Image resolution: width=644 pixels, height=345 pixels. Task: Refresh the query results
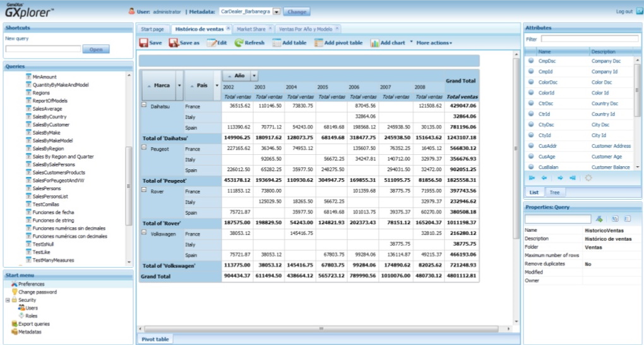pyautogui.click(x=239, y=43)
